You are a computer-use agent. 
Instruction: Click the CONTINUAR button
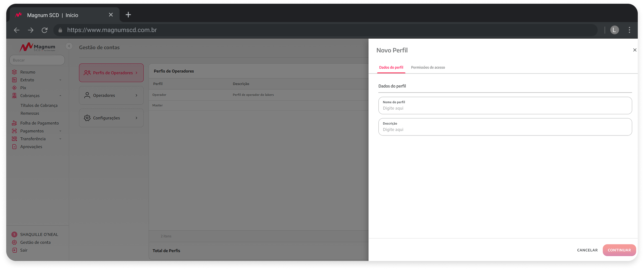click(x=619, y=250)
